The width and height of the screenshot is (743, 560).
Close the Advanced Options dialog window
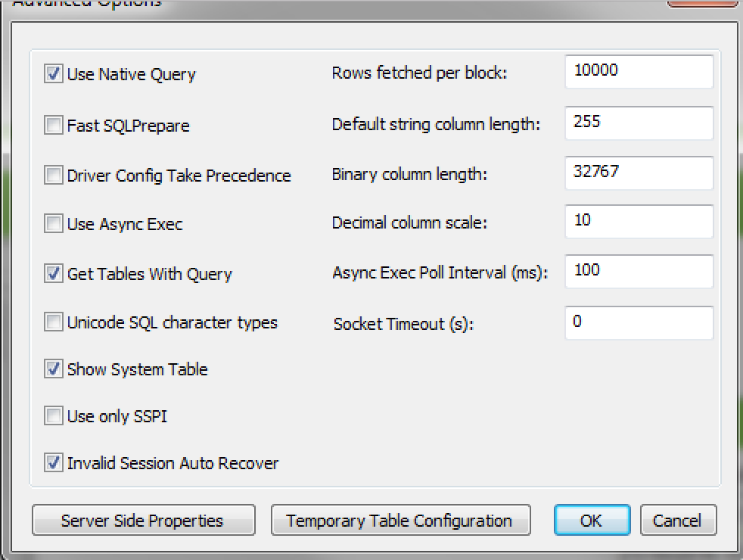click(x=701, y=3)
